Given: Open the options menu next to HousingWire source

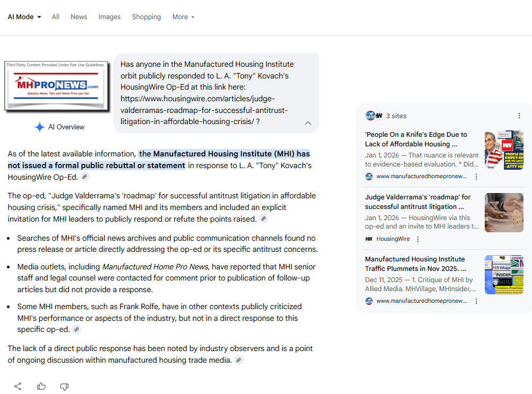Looking at the screenshot, I should [418, 239].
